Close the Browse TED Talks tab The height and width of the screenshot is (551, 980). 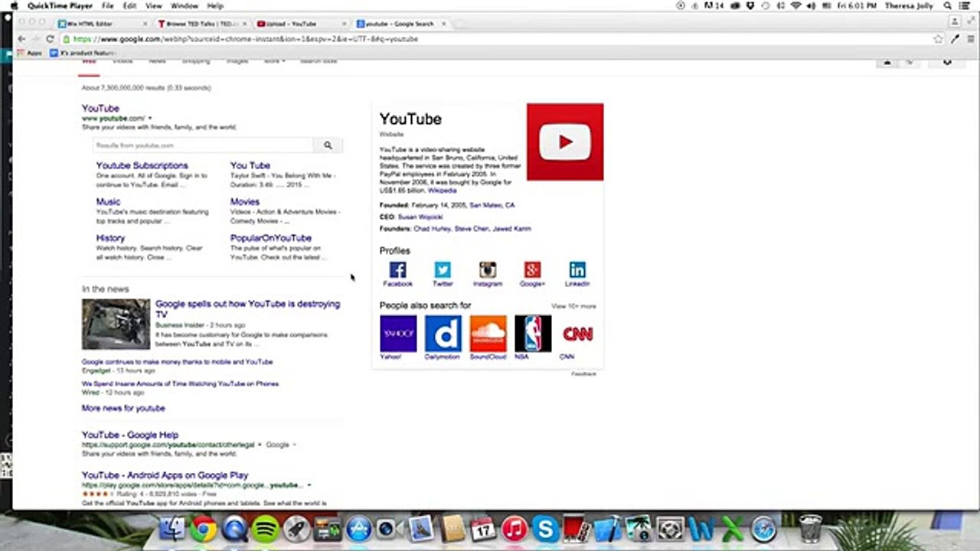[x=243, y=24]
